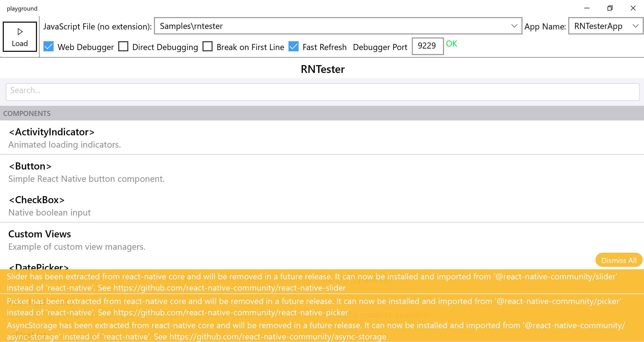Check Break on First Line
Image resolution: width=644 pixels, height=342 pixels.
point(208,47)
